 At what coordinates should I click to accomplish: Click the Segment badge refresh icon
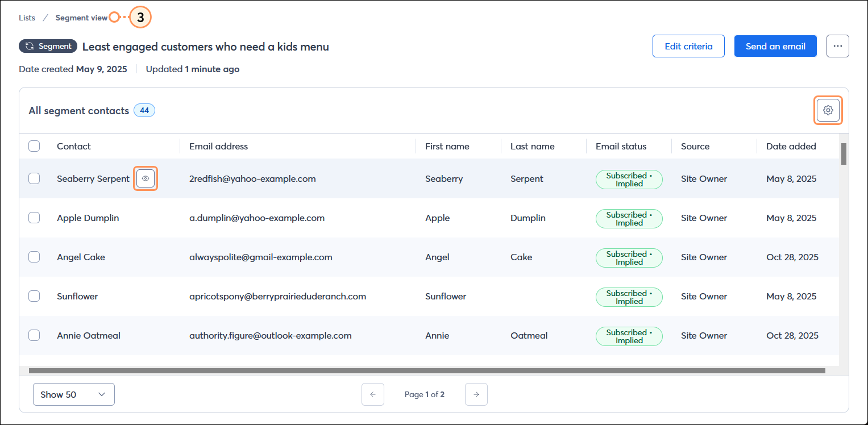[x=29, y=46]
